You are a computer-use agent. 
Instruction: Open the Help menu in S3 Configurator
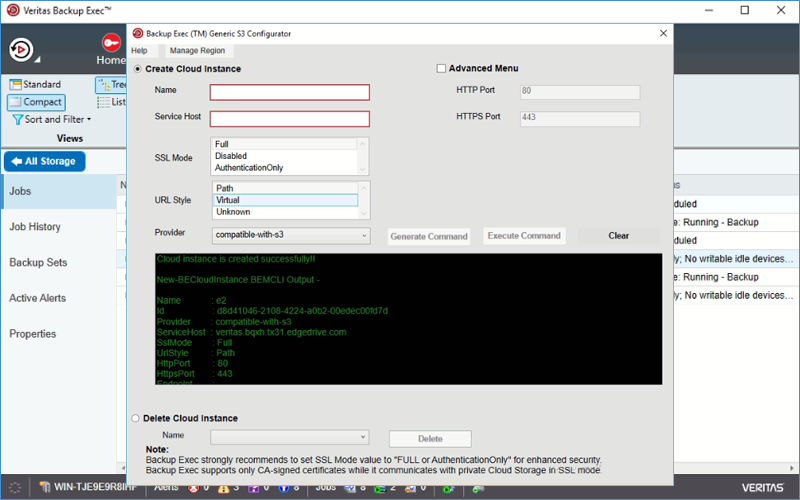(x=139, y=51)
